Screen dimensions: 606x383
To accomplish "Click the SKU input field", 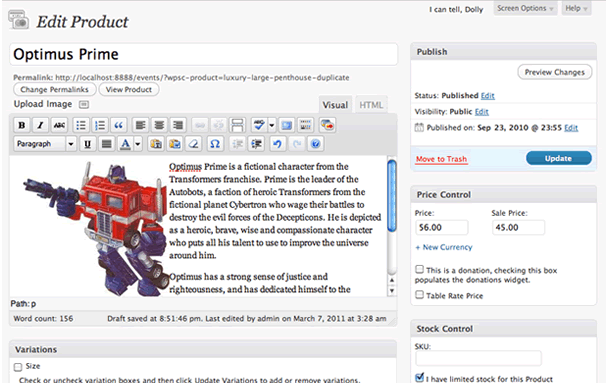I will click(x=478, y=358).
